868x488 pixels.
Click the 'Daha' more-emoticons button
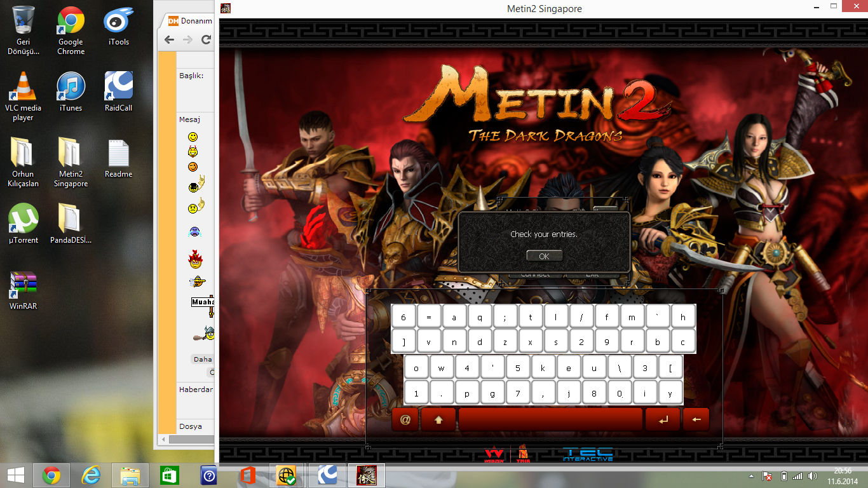pos(203,359)
